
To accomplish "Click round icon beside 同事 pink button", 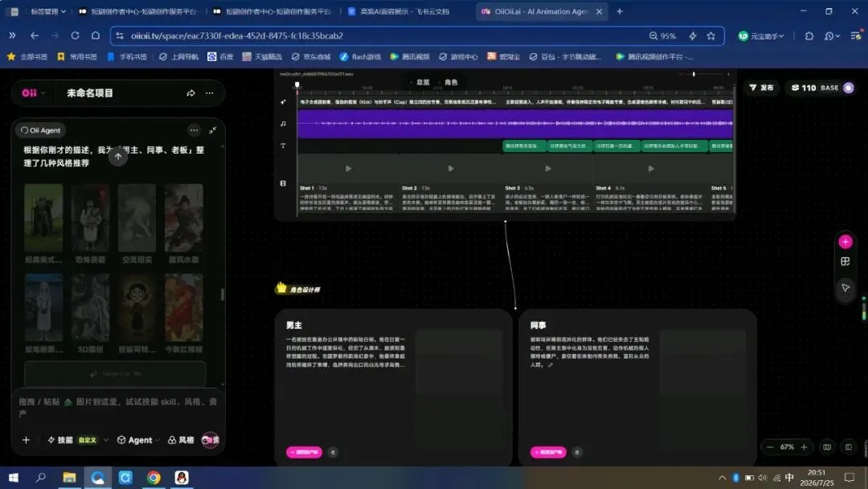I will coord(577,452).
